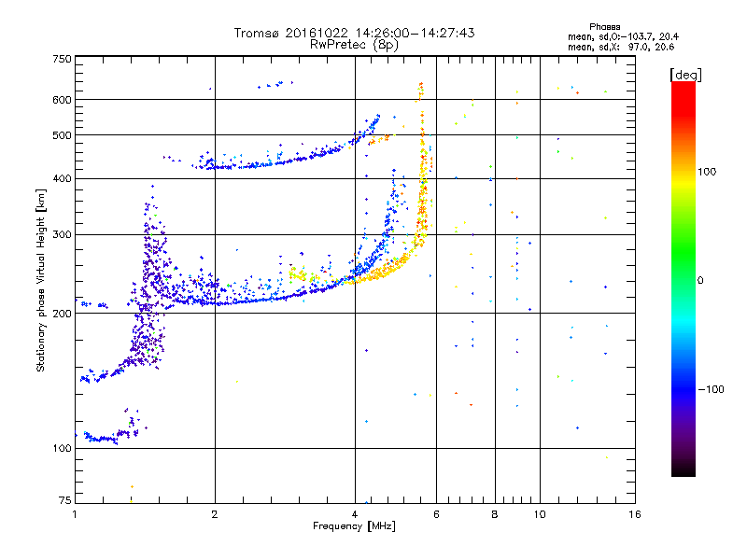Click the 'Frequency [MHz]' x-axis label

pos(354,526)
